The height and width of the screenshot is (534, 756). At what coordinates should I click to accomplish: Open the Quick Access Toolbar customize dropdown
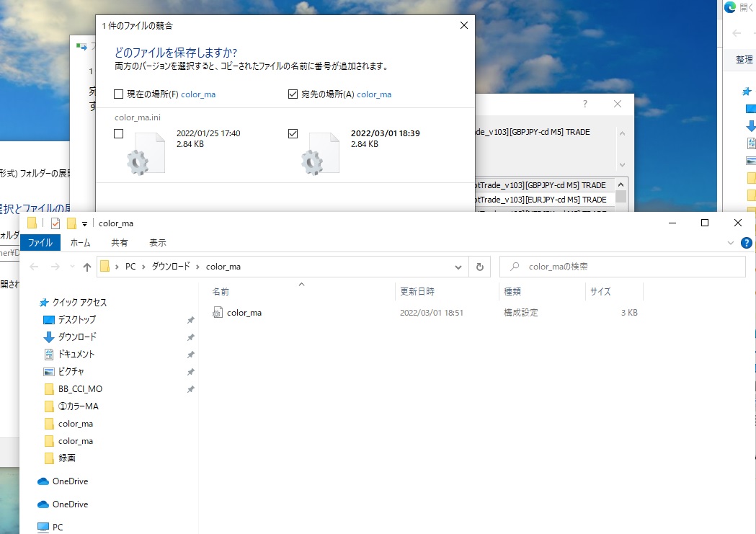(84, 223)
